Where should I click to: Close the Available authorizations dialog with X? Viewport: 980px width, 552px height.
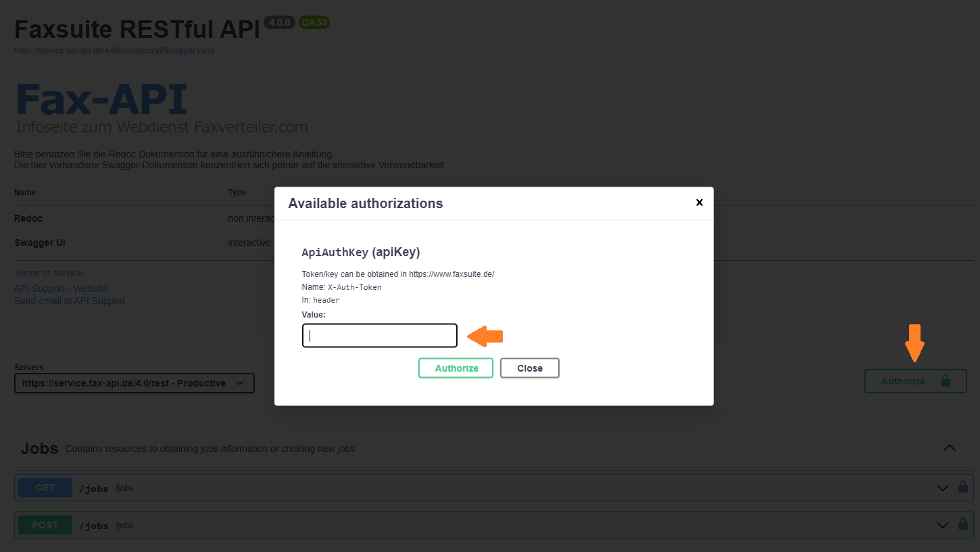coord(700,203)
